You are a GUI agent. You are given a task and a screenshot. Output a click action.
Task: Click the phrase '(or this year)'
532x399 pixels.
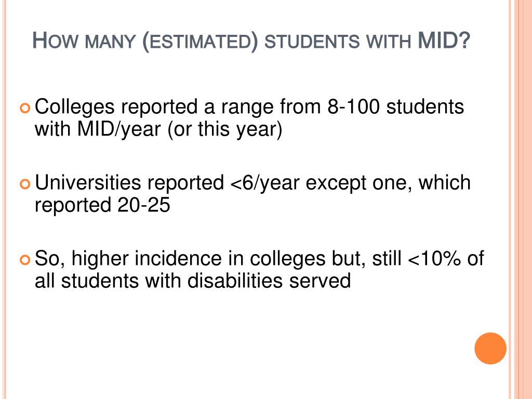click(x=225, y=130)
